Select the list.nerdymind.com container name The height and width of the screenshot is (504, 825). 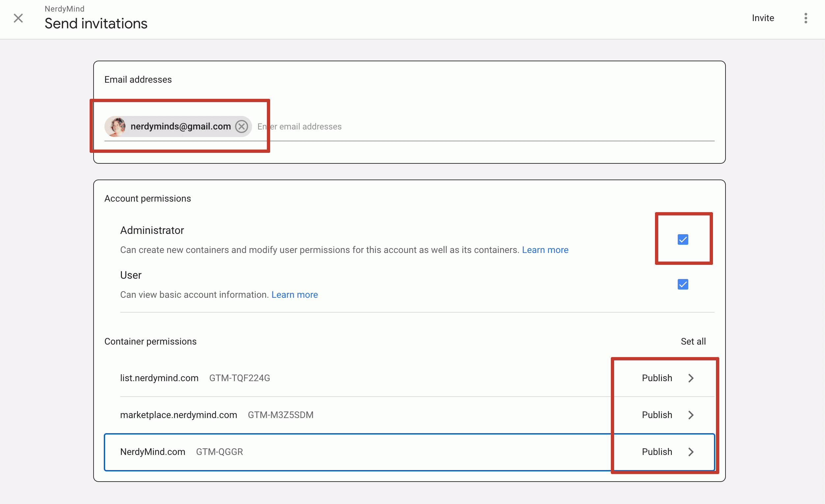click(x=159, y=378)
